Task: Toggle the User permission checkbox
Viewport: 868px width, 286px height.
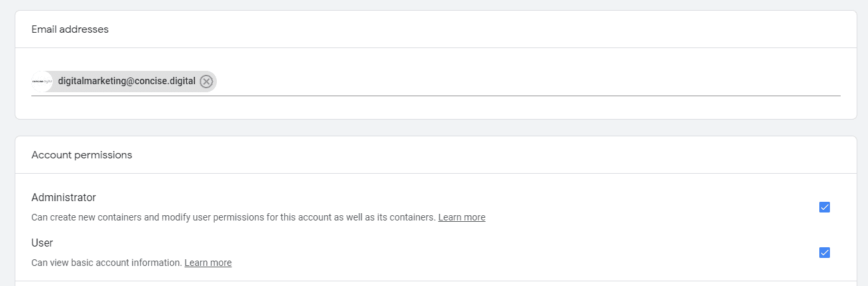Action: pyautogui.click(x=824, y=253)
